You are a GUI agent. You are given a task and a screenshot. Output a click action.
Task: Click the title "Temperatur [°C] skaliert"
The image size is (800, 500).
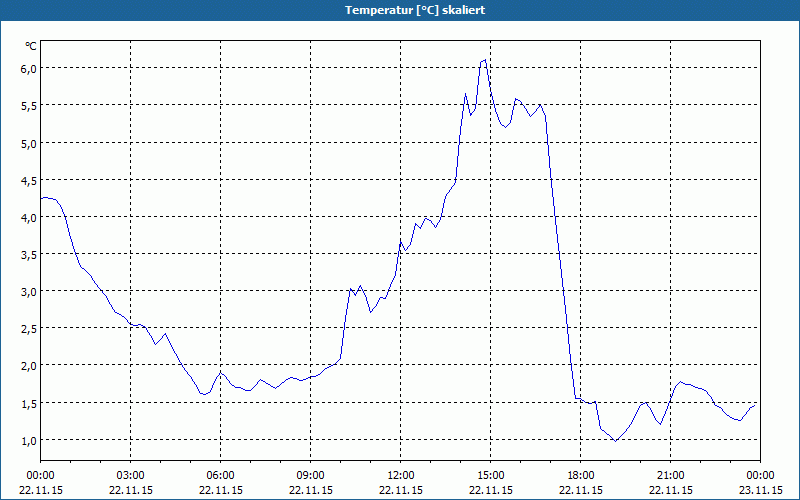[x=415, y=10]
